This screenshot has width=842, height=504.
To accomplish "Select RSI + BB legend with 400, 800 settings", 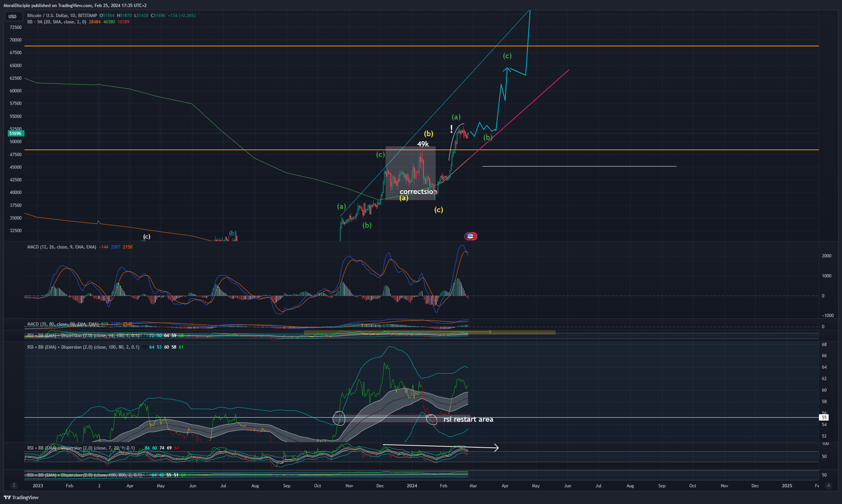I will click(x=85, y=475).
